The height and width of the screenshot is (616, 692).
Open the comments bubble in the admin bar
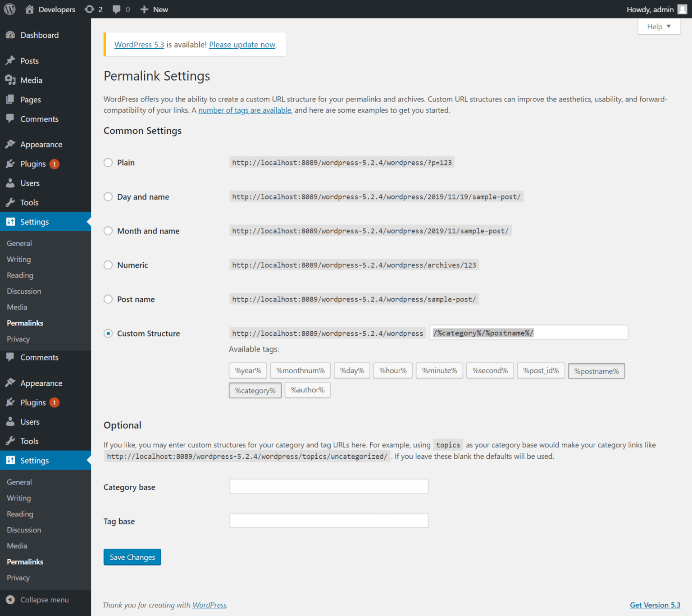click(117, 9)
